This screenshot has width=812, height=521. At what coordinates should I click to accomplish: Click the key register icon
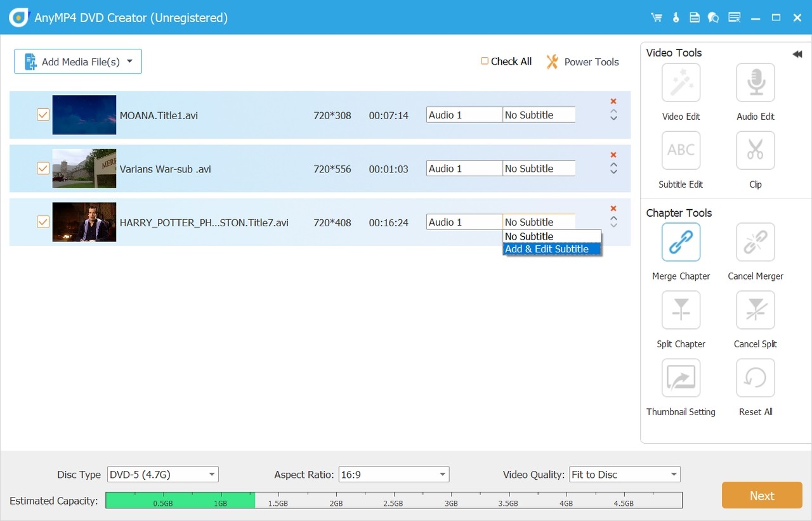[676, 18]
